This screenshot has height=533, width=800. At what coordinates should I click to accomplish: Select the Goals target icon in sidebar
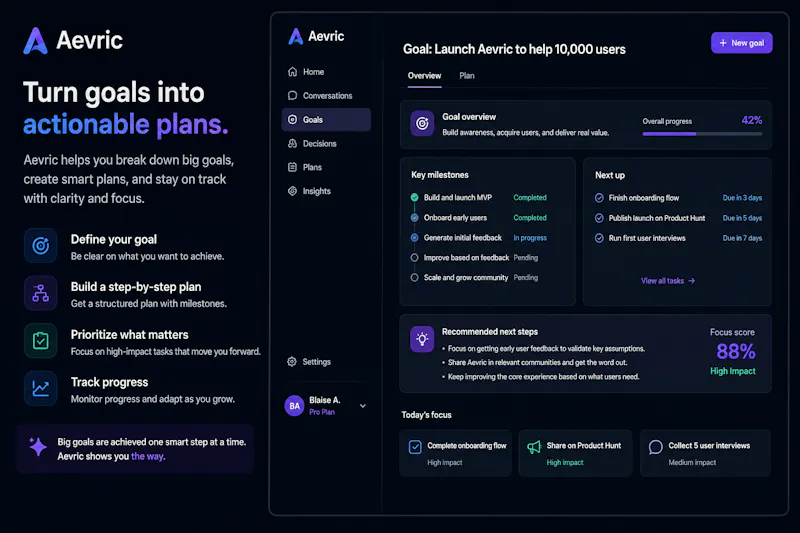point(292,119)
